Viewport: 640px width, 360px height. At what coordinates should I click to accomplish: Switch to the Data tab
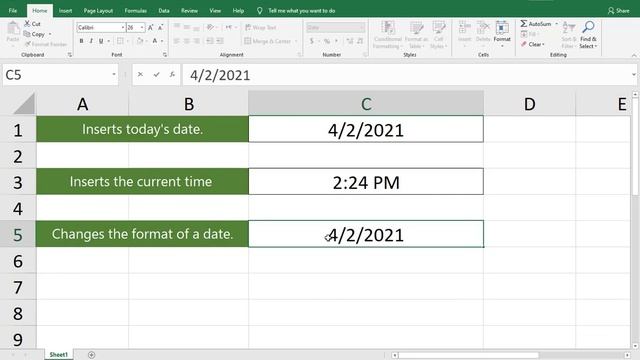coord(164,11)
